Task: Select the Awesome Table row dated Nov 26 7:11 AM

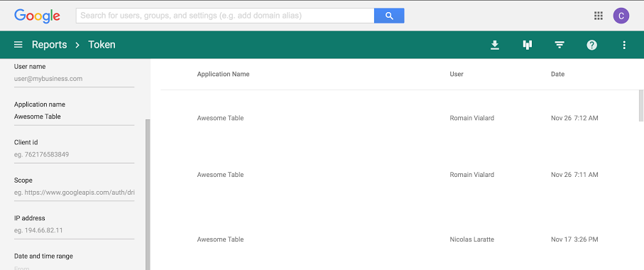Action: coord(399,175)
